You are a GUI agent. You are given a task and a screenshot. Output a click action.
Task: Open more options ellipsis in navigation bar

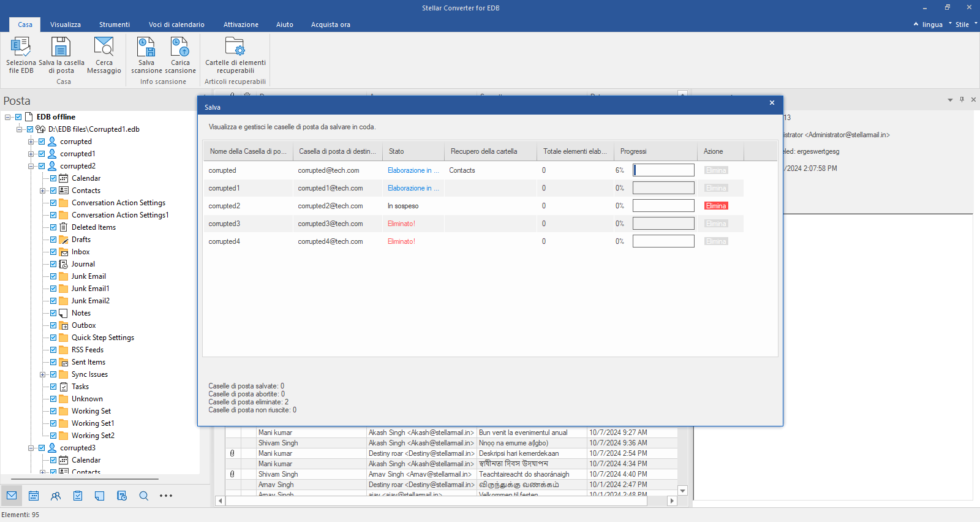click(x=166, y=496)
